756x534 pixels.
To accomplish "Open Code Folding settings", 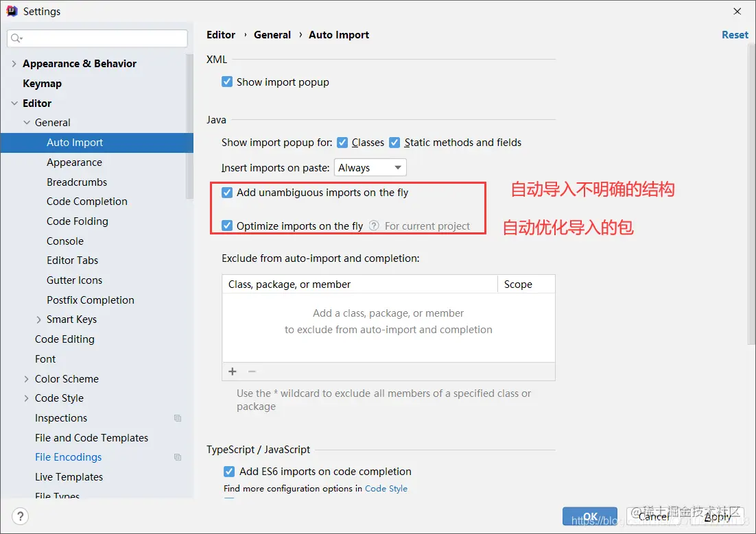I will pos(77,221).
